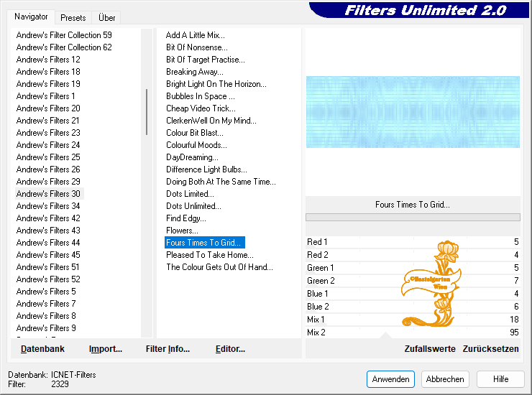Adjust the Blue 1 slider
532x395 pixels.
[x=413, y=294]
